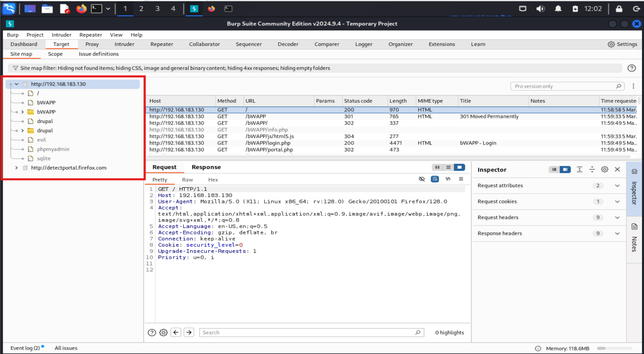Open Issue definitions sub-tab
Screen dimensions: 644x354
click(99, 54)
